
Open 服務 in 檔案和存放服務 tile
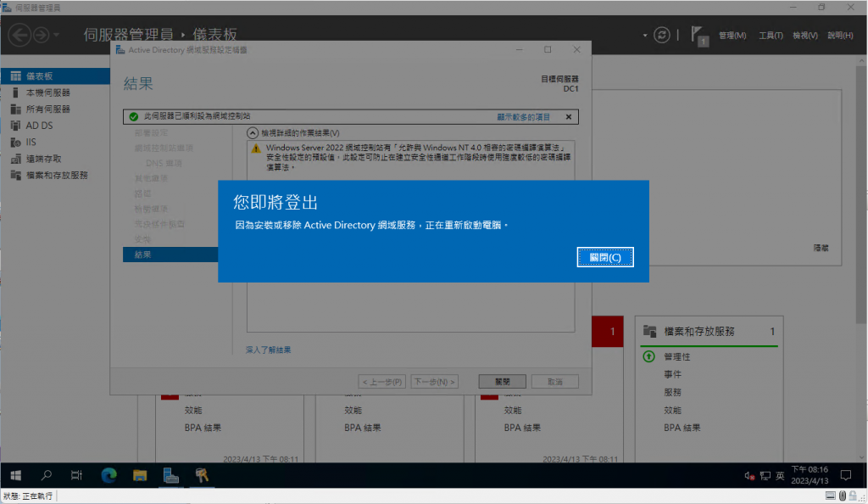click(672, 392)
